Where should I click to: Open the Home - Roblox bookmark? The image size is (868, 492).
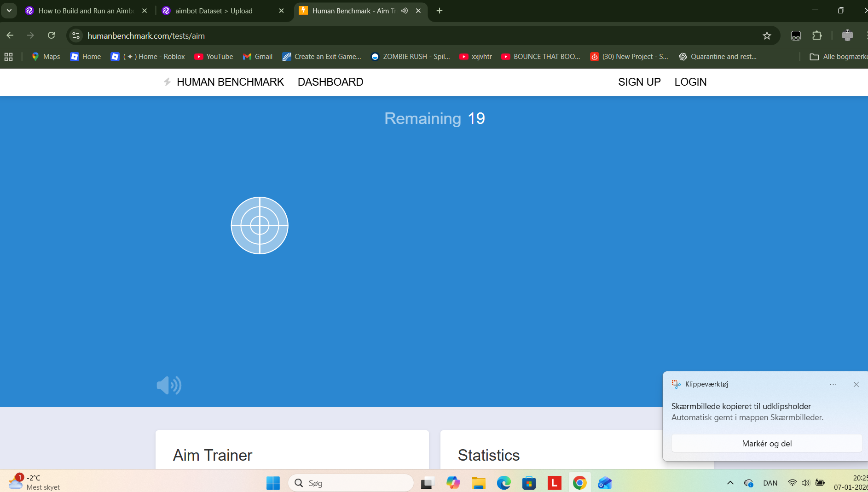[x=148, y=57]
